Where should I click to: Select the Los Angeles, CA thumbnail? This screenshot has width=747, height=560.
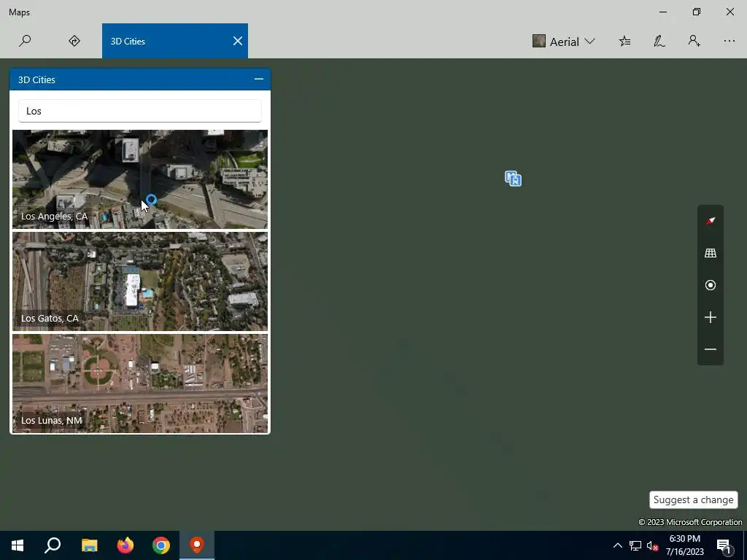[140, 179]
